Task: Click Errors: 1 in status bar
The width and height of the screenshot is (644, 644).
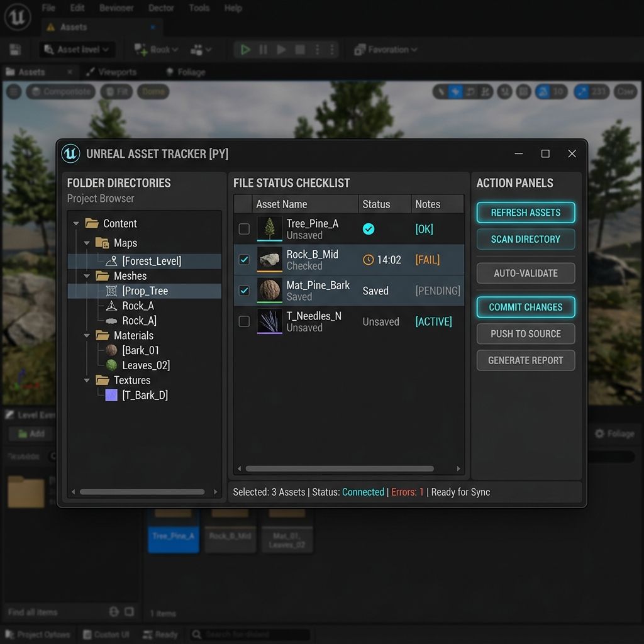Action: click(x=407, y=492)
